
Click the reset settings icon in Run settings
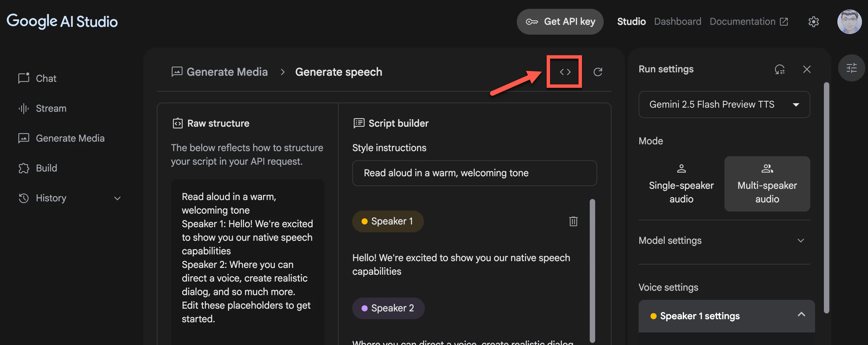[x=780, y=69]
